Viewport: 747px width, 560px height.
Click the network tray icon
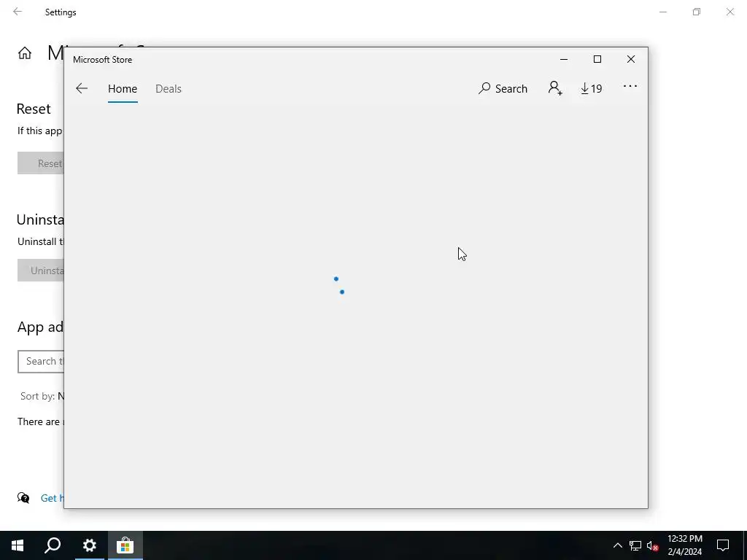(635, 545)
